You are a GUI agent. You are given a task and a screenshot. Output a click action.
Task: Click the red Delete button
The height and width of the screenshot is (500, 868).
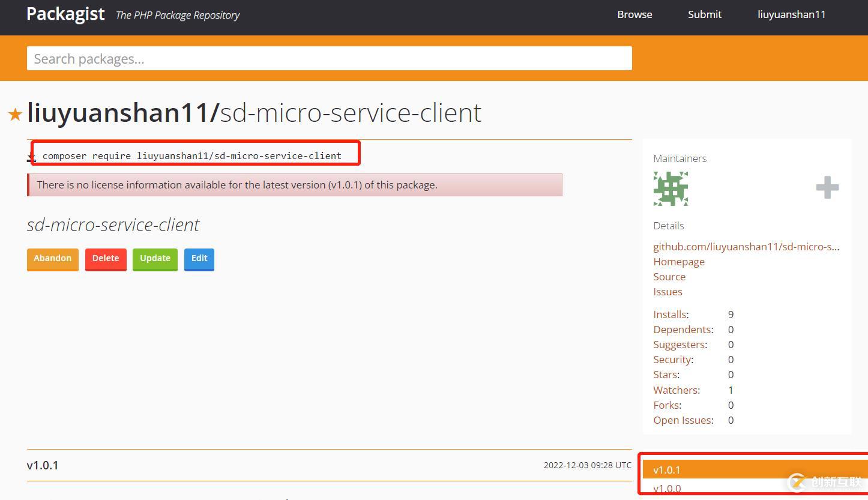click(106, 259)
